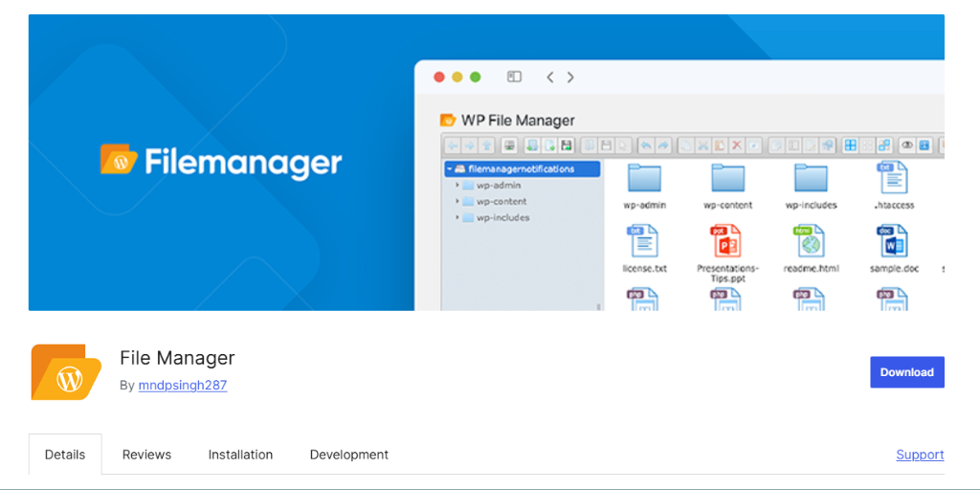980x490 pixels.
Task: Create a new folder with the toolbar icon
Action: (x=532, y=145)
